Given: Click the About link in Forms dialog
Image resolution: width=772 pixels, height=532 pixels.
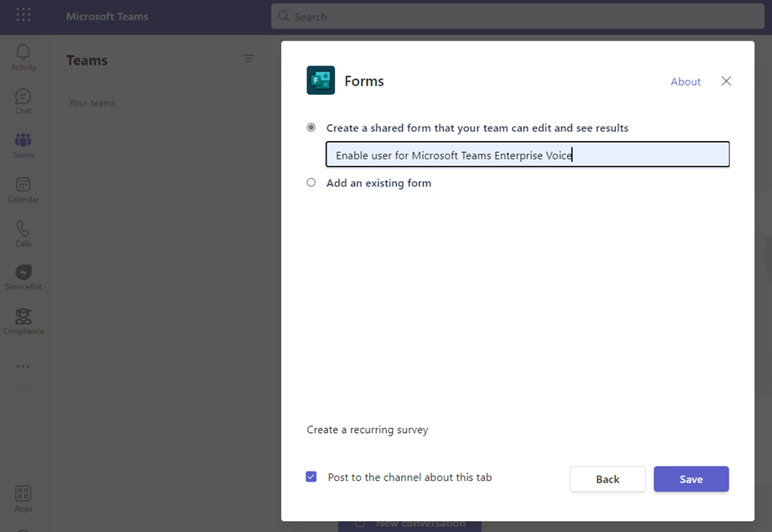Looking at the screenshot, I should (x=685, y=81).
